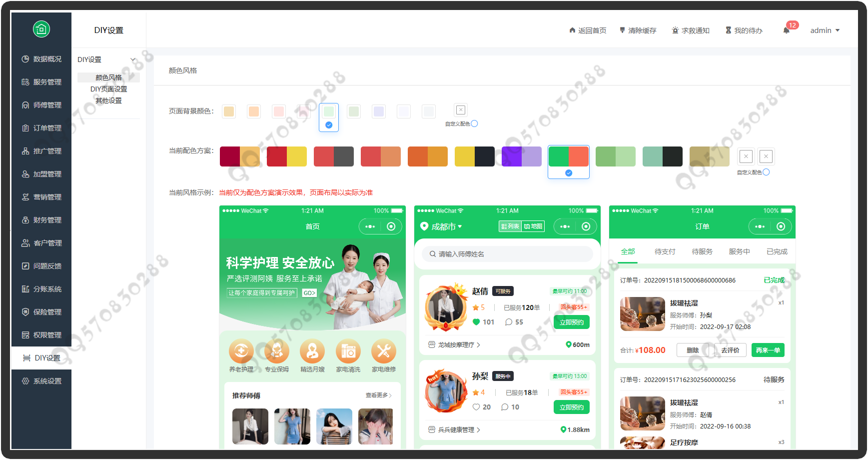Click the 专业保姆 service icon

277,351
